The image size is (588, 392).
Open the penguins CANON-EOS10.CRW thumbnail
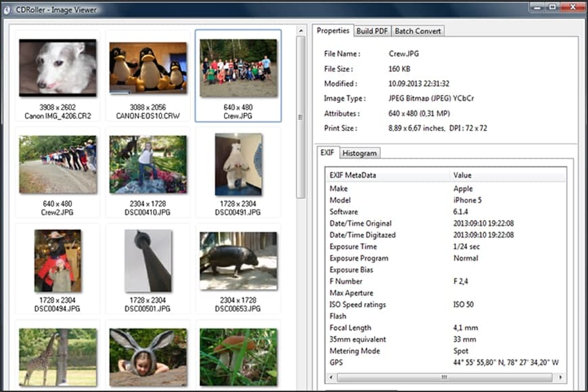click(148, 66)
